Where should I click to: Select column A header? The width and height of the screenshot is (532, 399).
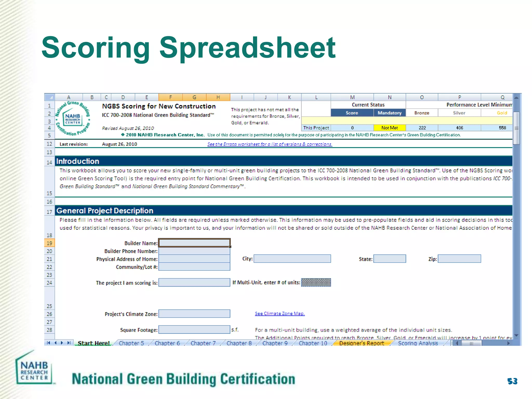tap(69, 97)
